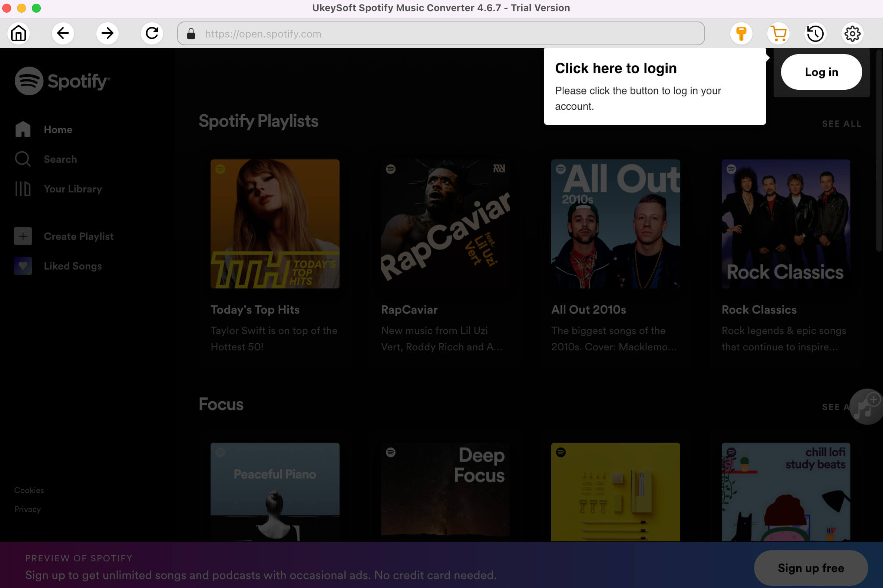Open UkeySoft settings gear icon
Image resolution: width=883 pixels, height=588 pixels.
851,33
